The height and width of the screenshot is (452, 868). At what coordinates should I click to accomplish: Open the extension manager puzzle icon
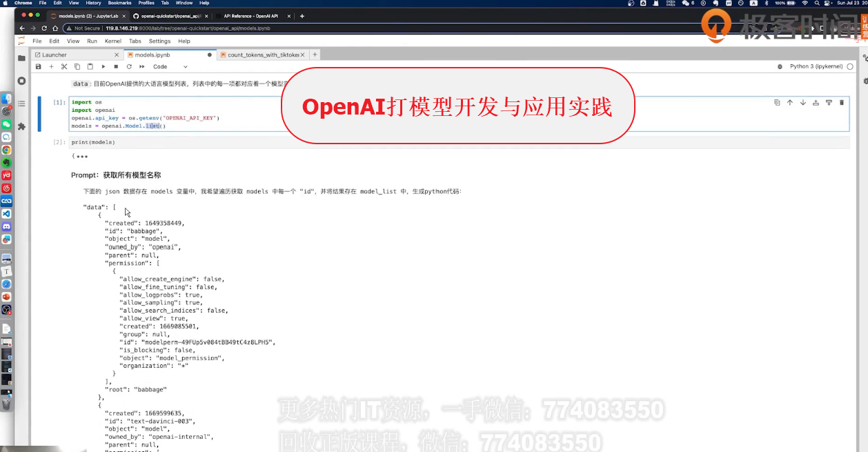[x=21, y=126]
